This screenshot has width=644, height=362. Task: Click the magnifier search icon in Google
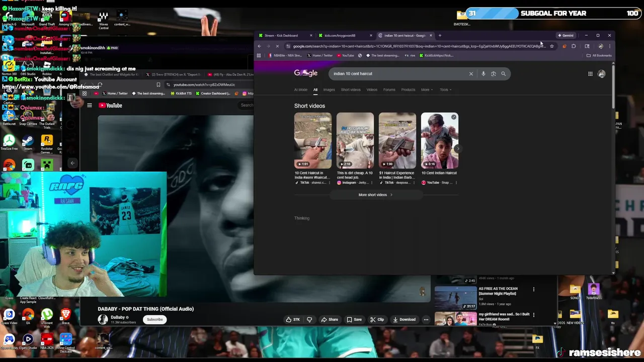(x=503, y=74)
